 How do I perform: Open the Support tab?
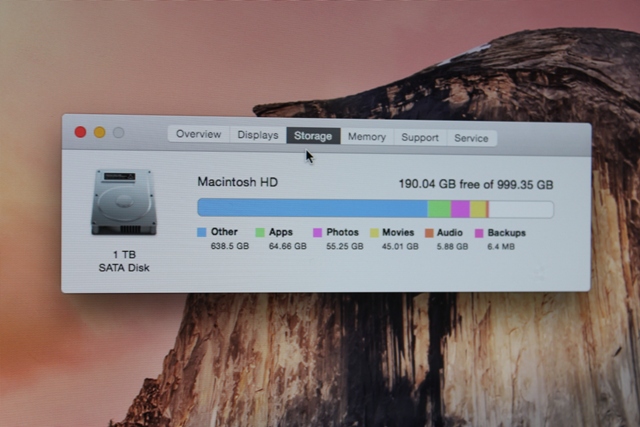pyautogui.click(x=420, y=138)
